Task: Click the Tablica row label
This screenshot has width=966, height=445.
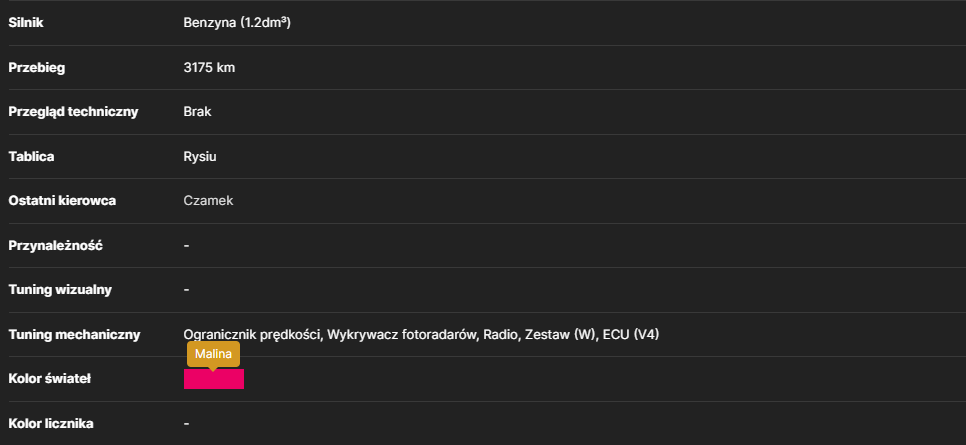Action: (x=31, y=157)
